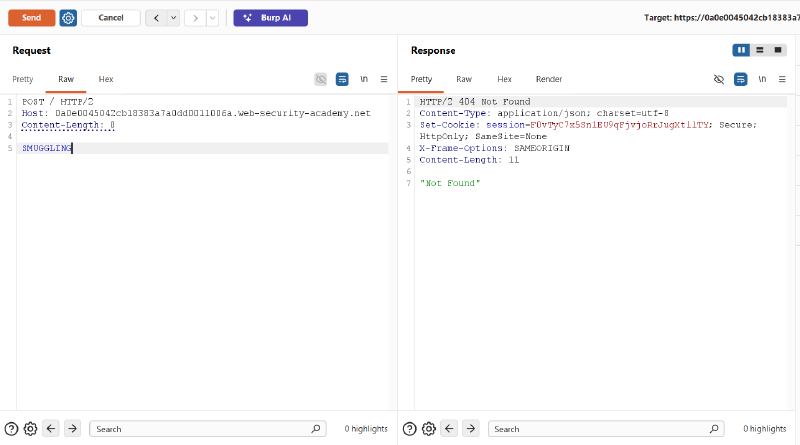Click 'Content-Length: 11' in the response
800x445 pixels.
pos(469,160)
